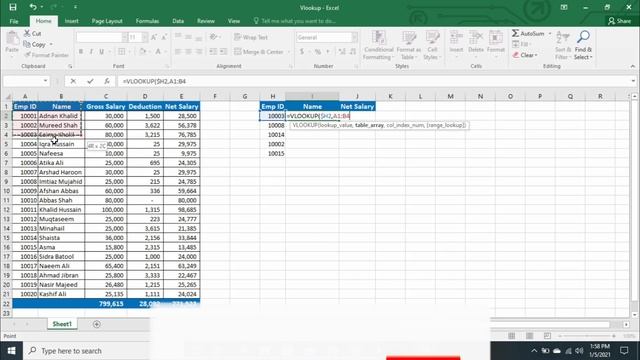Switch to Page Layout view in status bar
The image size is (640, 360).
(529, 336)
